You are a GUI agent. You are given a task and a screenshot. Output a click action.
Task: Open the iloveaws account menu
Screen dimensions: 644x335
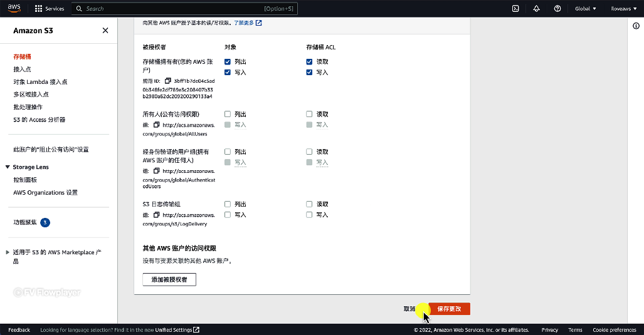pos(623,9)
